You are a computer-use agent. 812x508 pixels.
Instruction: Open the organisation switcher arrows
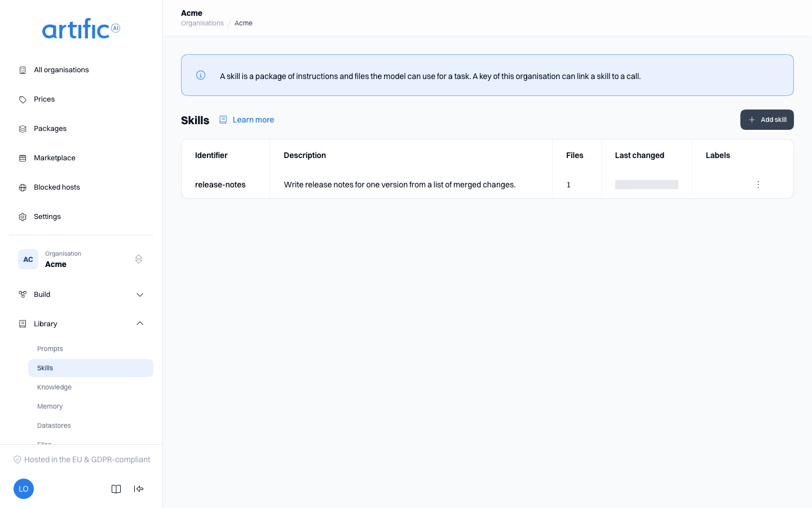[x=139, y=259]
